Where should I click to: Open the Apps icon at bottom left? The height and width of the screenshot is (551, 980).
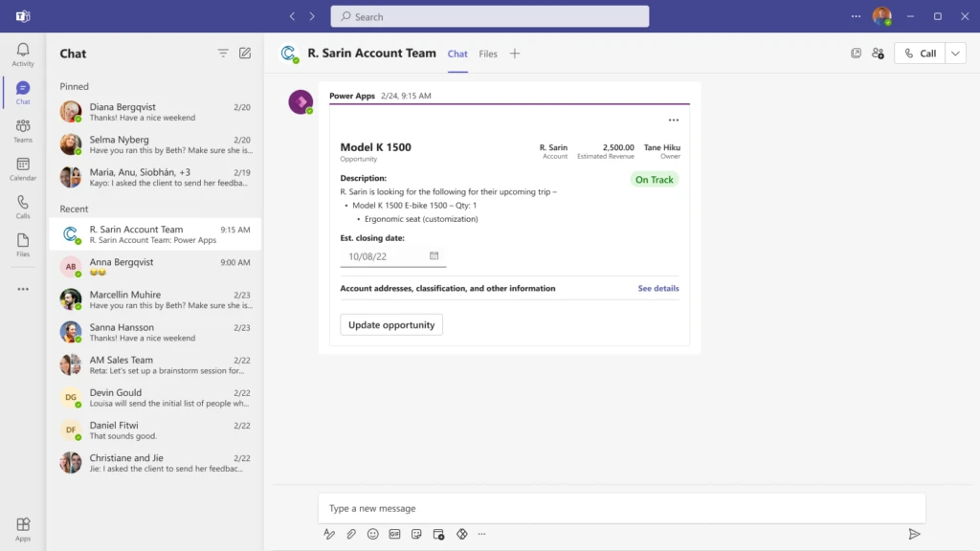(22, 525)
